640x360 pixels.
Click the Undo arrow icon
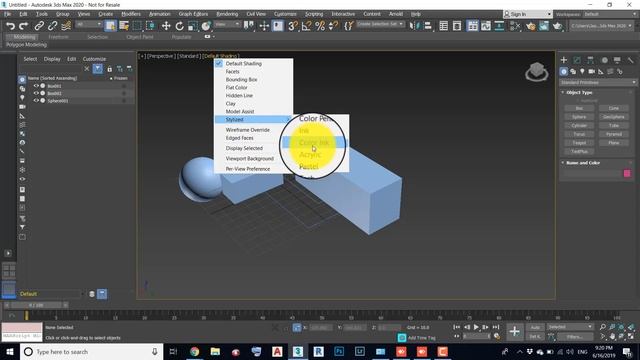pos(10,26)
